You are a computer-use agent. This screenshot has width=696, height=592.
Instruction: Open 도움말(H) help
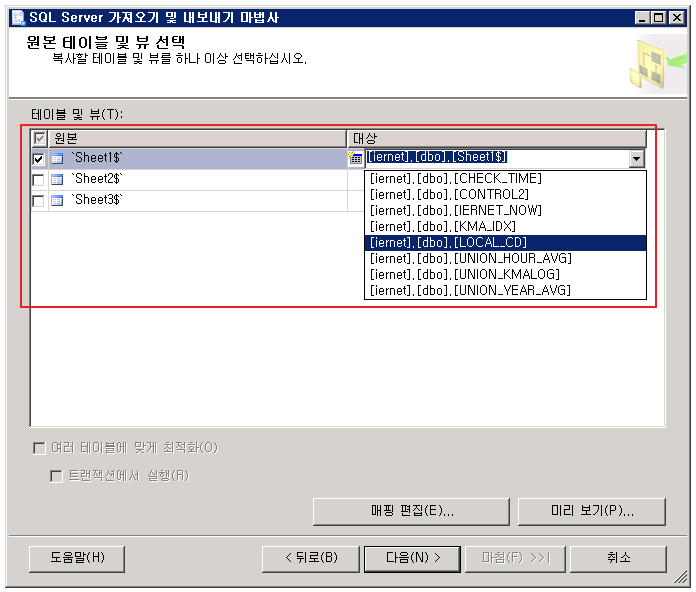click(77, 558)
